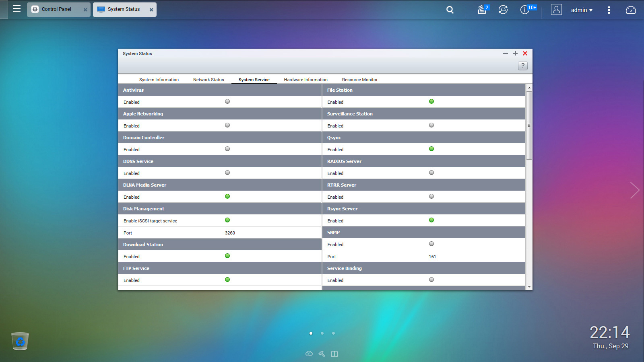Select the third desktop page dot
Image resolution: width=644 pixels, height=362 pixels.
point(333,333)
